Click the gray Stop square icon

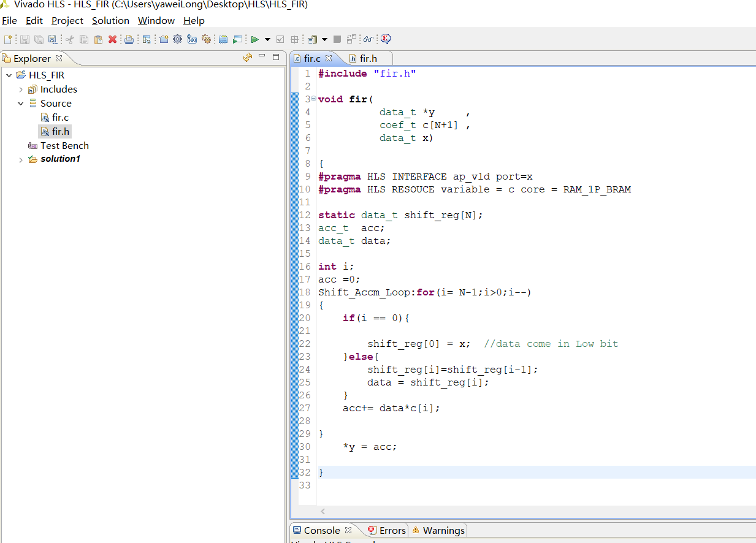[337, 39]
